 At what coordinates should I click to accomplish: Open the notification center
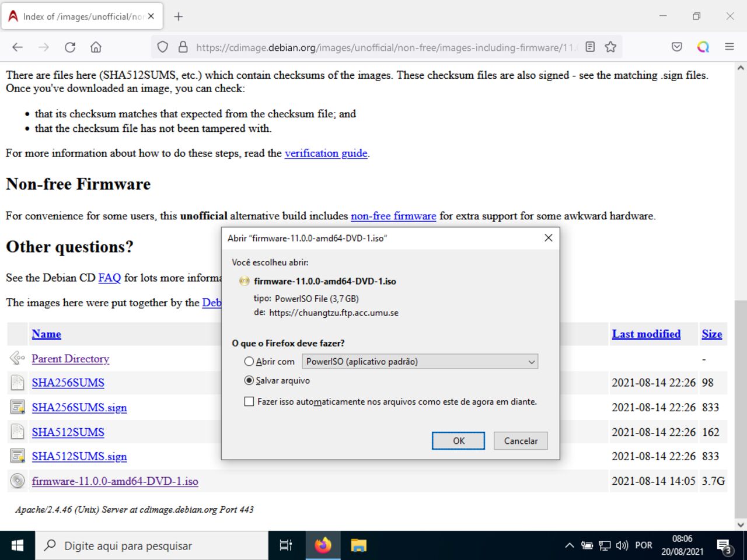pyautogui.click(x=725, y=547)
